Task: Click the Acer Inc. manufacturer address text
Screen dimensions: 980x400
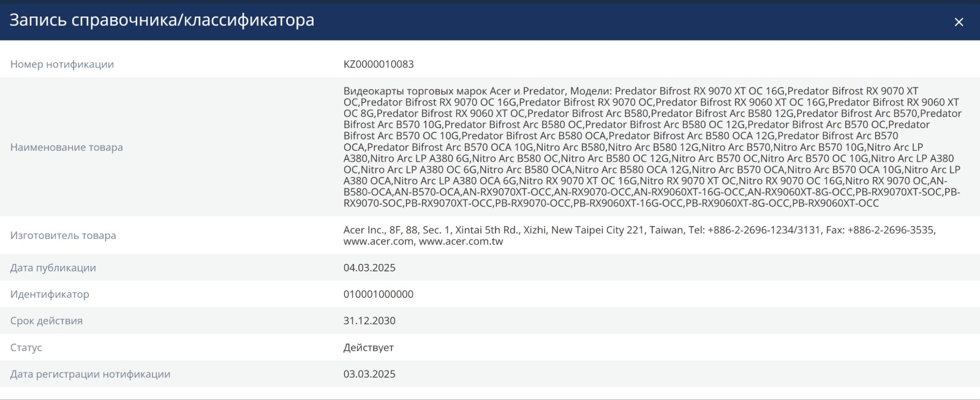Action: pyautogui.click(x=639, y=235)
